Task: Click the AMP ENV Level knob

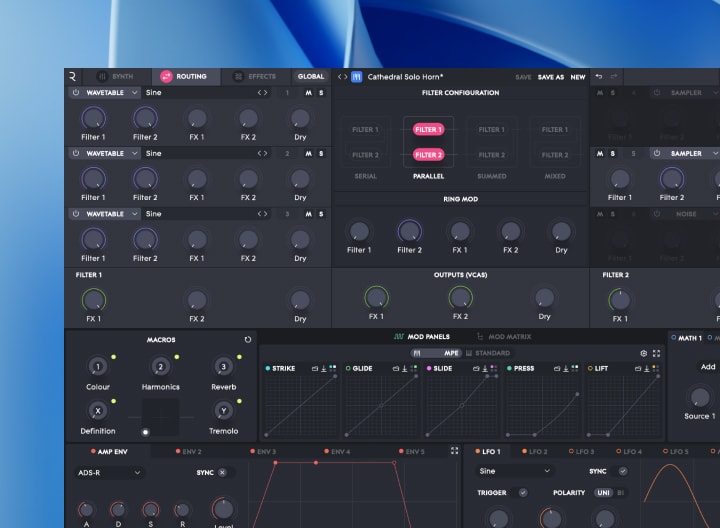Action: click(x=223, y=509)
